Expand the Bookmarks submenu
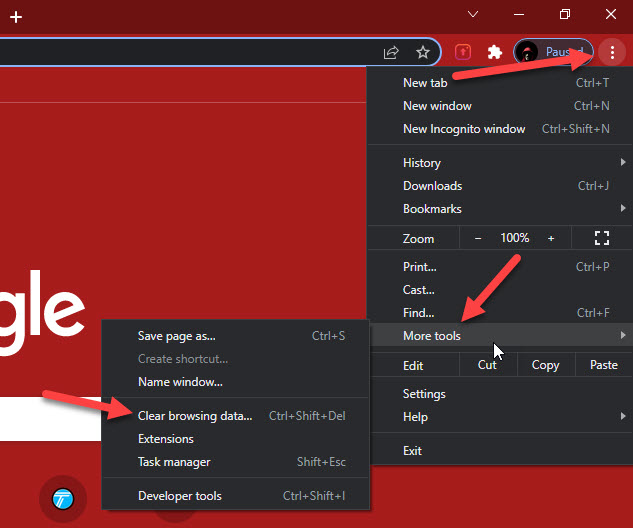Image resolution: width=633 pixels, height=528 pixels. 500,209
